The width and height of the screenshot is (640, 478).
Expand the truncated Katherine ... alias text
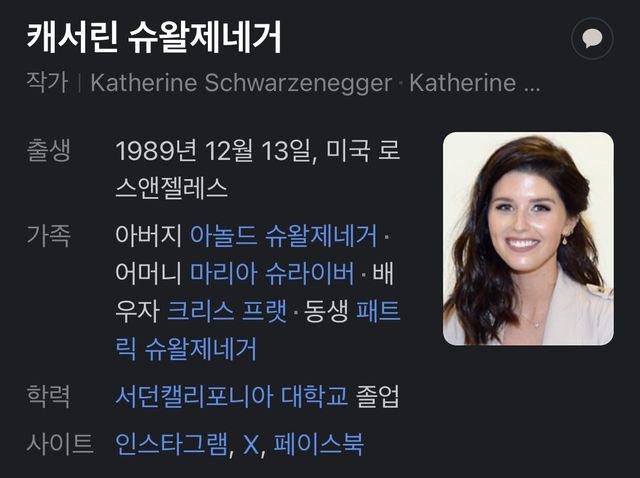[475, 83]
